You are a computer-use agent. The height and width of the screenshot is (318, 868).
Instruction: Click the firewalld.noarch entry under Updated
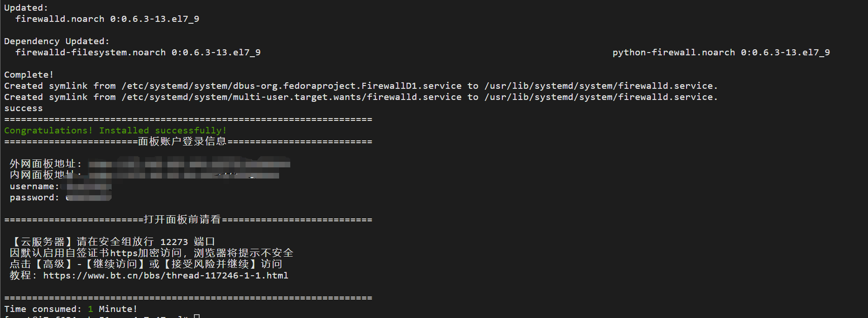pos(60,19)
